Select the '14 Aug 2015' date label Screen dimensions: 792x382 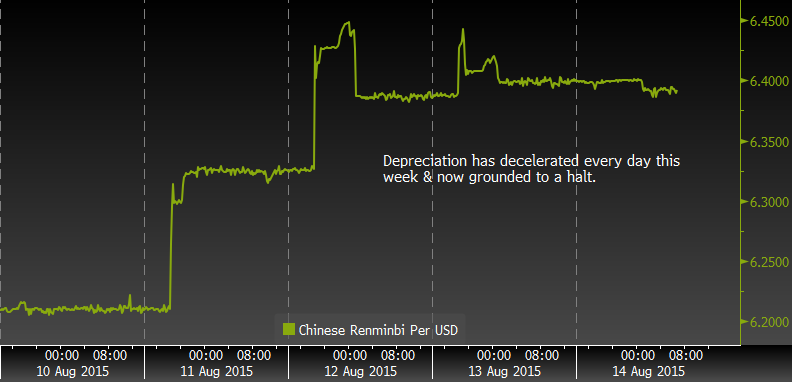(x=649, y=371)
